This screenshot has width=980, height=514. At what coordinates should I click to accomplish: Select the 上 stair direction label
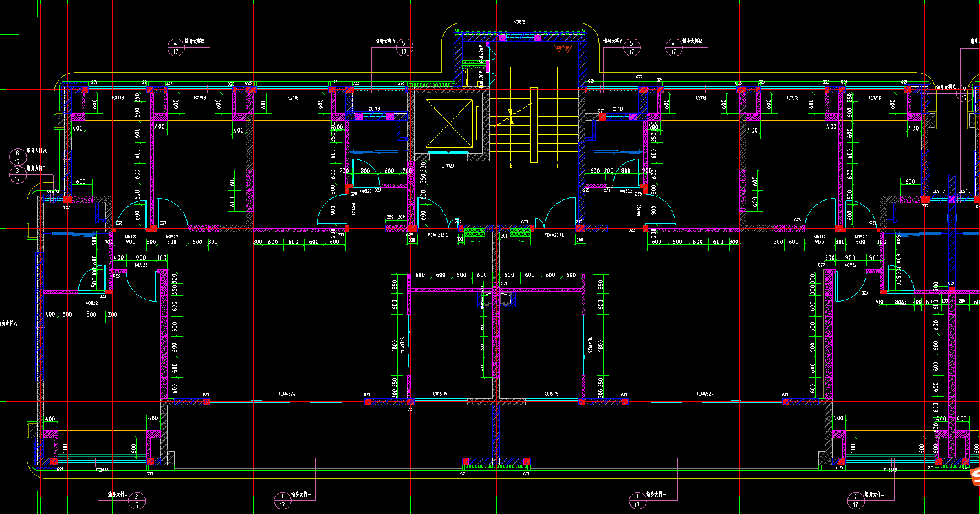coord(512,166)
